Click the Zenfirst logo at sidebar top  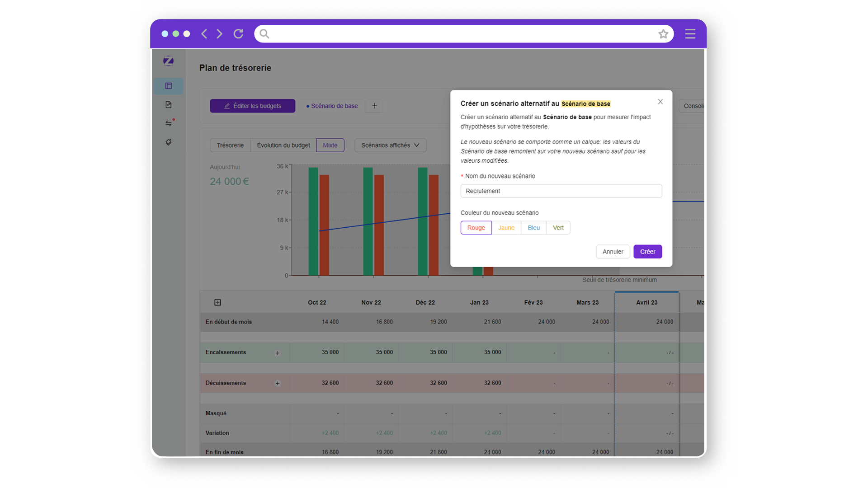[x=168, y=61]
